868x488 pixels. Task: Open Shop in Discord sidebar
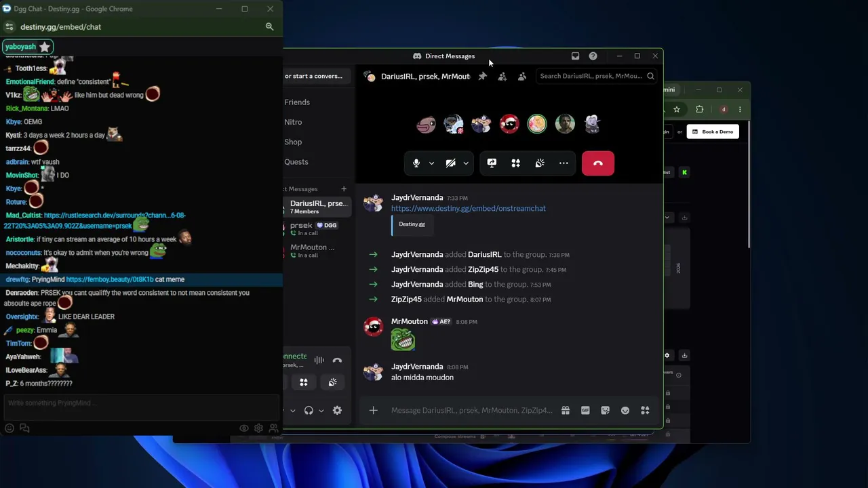click(x=294, y=142)
